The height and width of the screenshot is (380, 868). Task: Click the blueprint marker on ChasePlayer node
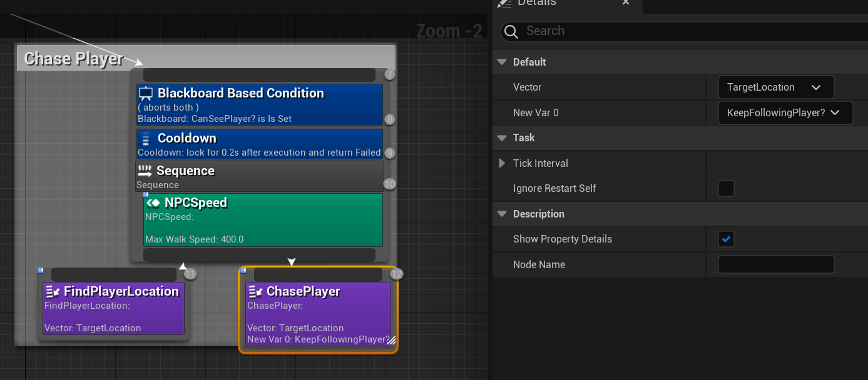point(243,271)
